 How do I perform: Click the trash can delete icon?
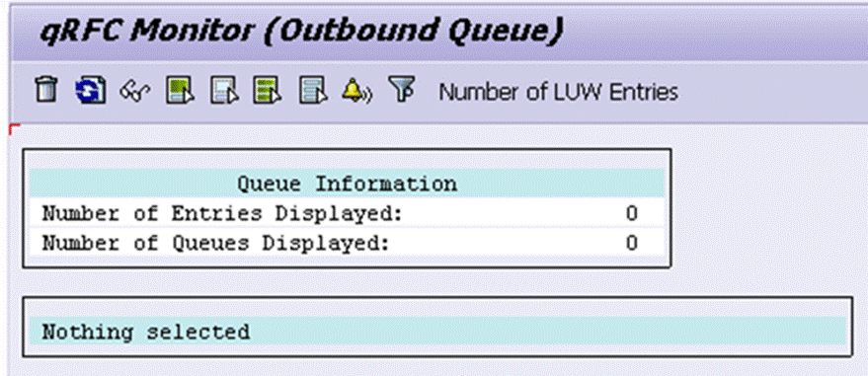pos(46,90)
